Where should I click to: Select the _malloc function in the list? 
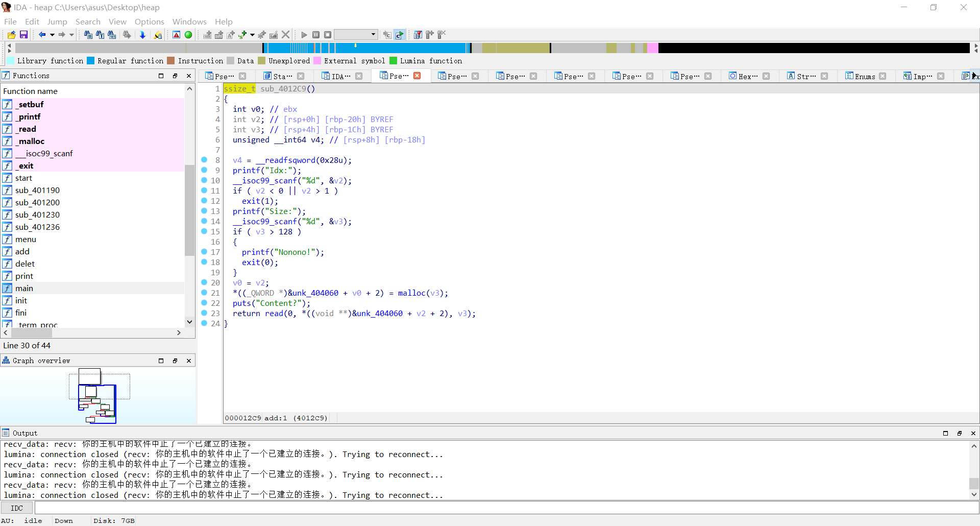92,141
